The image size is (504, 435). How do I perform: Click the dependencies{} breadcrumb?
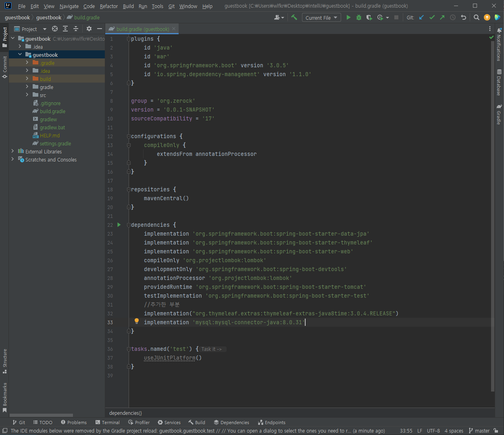tap(125, 413)
